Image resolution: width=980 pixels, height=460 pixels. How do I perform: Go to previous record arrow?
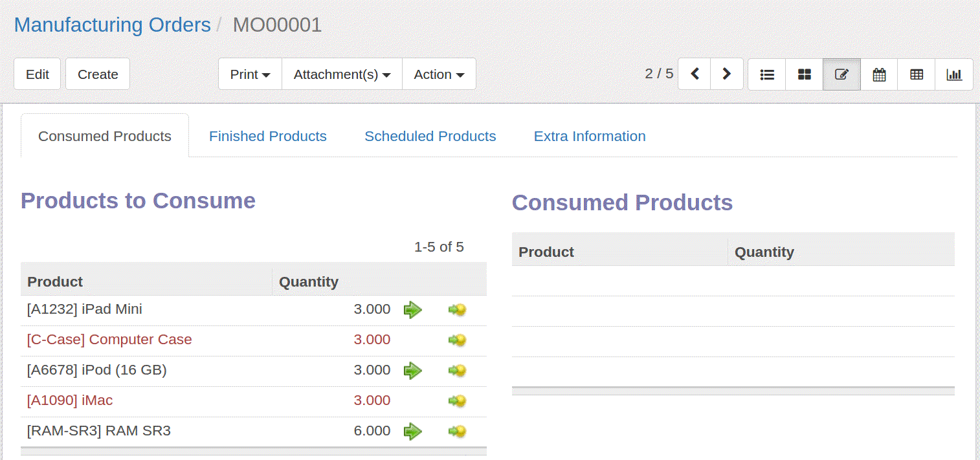point(695,74)
